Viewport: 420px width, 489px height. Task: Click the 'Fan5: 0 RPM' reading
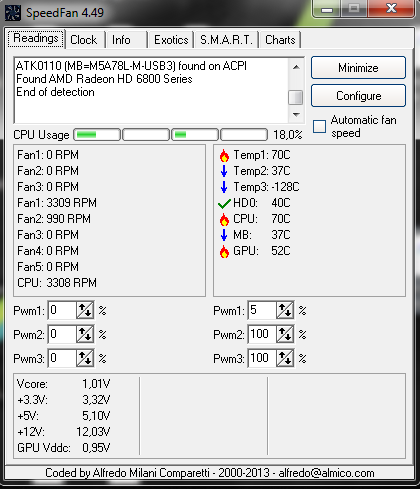pos(48,267)
